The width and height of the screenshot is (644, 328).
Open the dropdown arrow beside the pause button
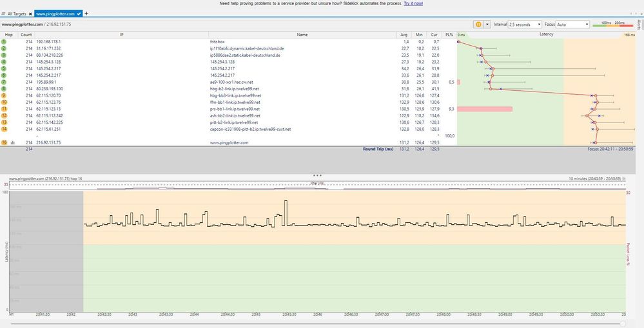coord(487,24)
